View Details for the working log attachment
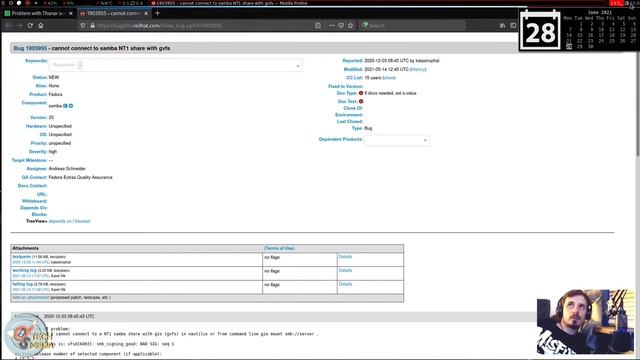Viewport: 640px width, 360px height. click(345, 270)
